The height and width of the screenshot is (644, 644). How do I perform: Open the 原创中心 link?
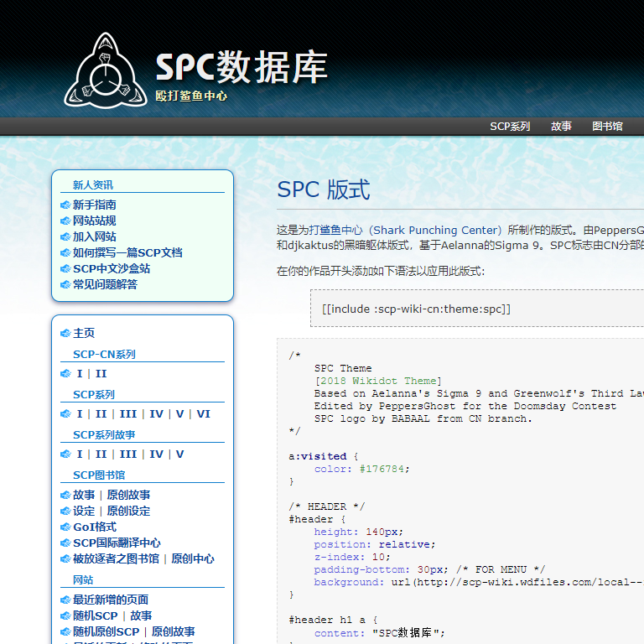193,559
